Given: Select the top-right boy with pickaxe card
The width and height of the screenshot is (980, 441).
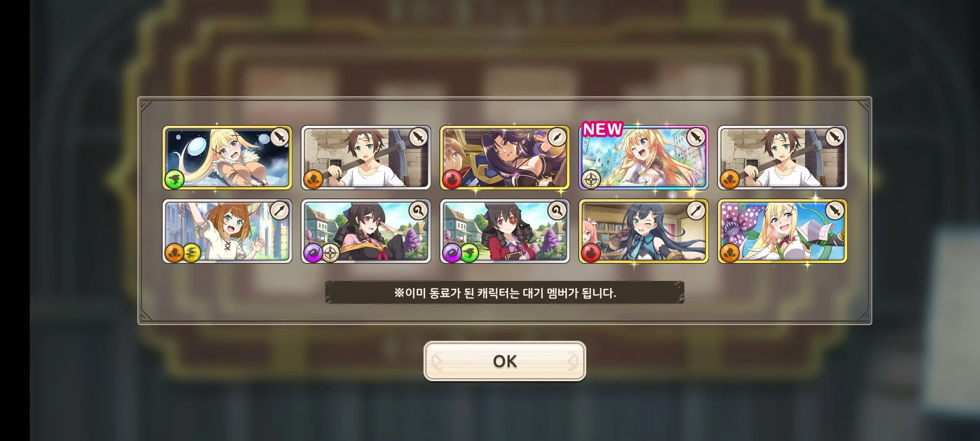Looking at the screenshot, I should pyautogui.click(x=782, y=158).
